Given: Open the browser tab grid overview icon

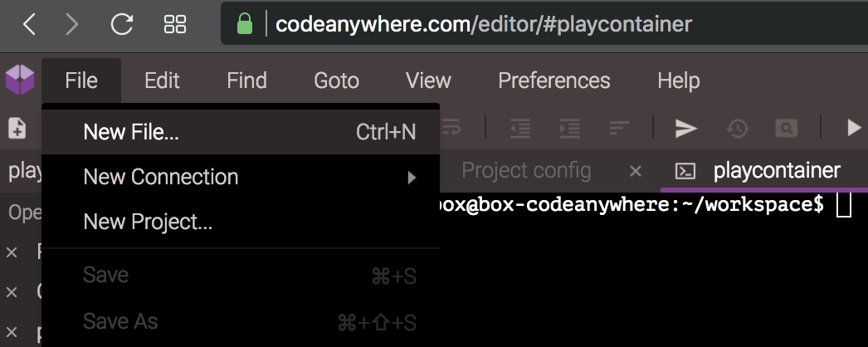Looking at the screenshot, I should (175, 24).
